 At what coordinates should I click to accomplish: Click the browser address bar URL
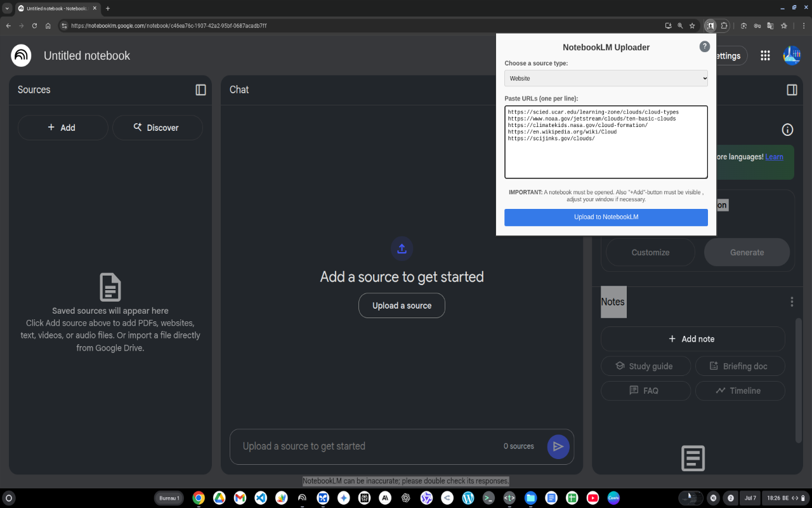pos(169,26)
